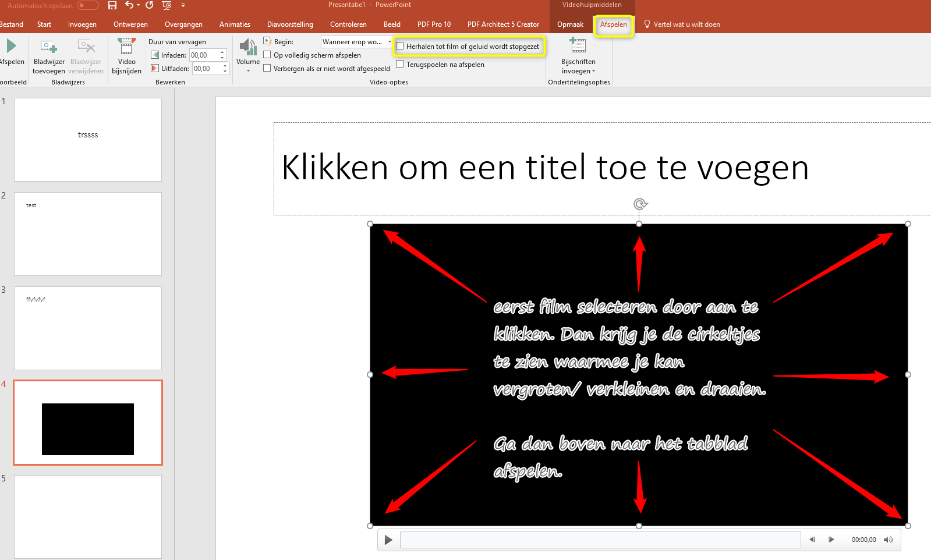This screenshot has width=931, height=560.
Task: Open the Diavoorstelling tab
Action: [x=290, y=24]
